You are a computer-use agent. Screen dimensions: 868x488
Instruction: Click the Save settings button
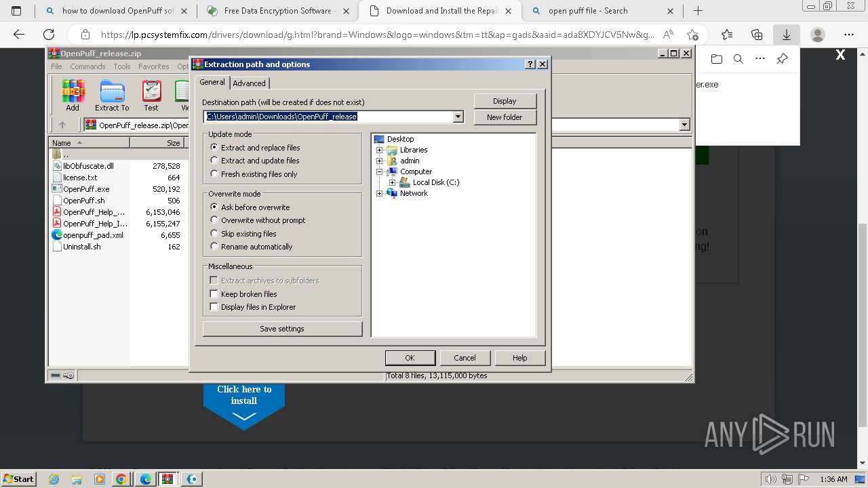pos(282,329)
